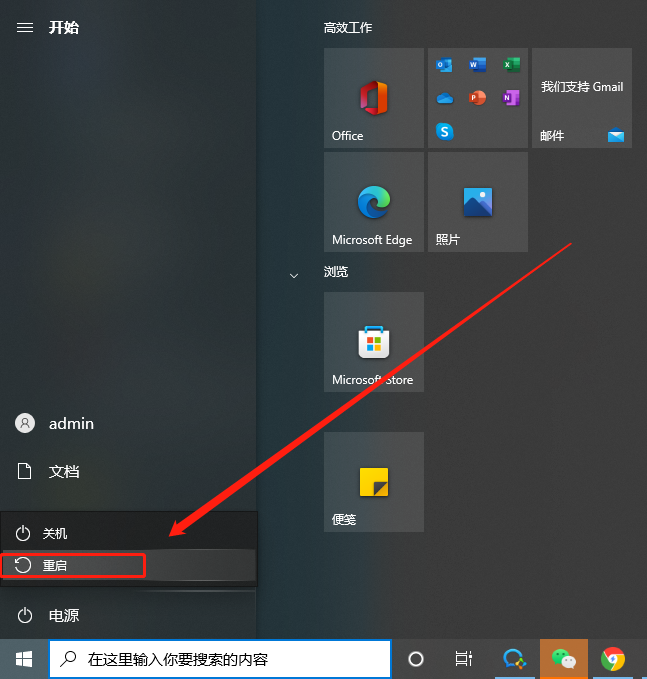This screenshot has width=647, height=679.
Task: Select 关机 (Shut down) from power menu
Action: [74, 534]
